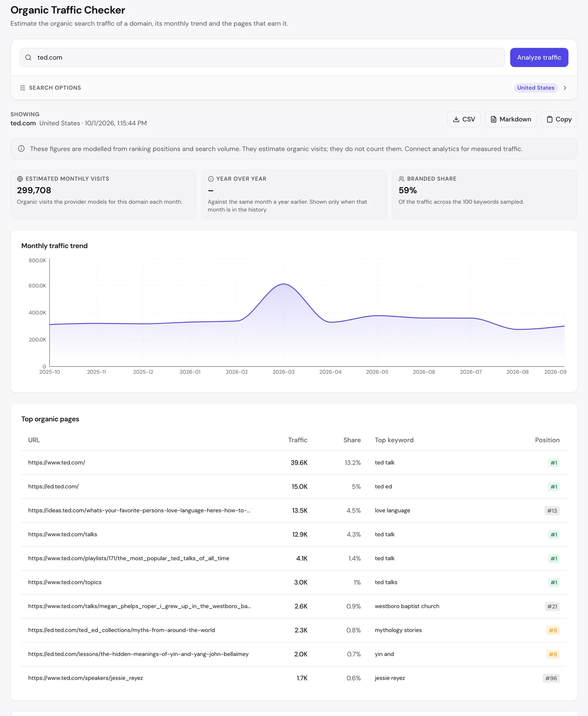Click the 299,708 estimated monthly visits figure
Screen dimensions: 588x716
[x=34, y=190]
